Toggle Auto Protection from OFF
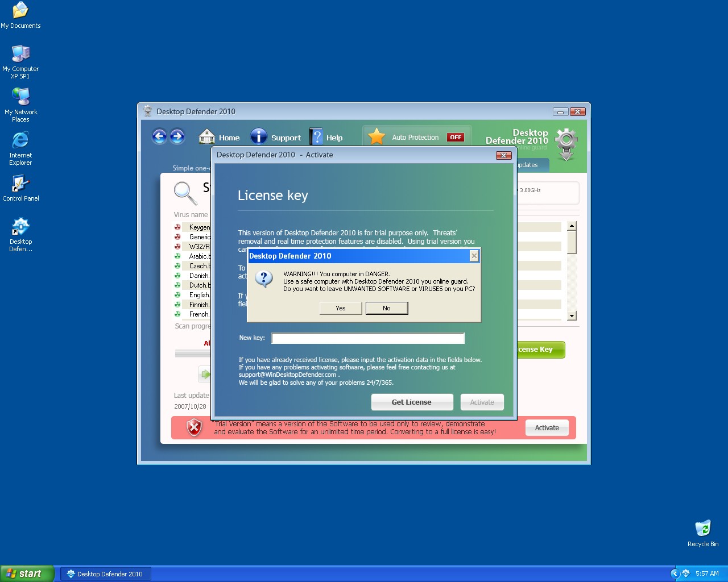This screenshot has width=728, height=582. point(455,137)
